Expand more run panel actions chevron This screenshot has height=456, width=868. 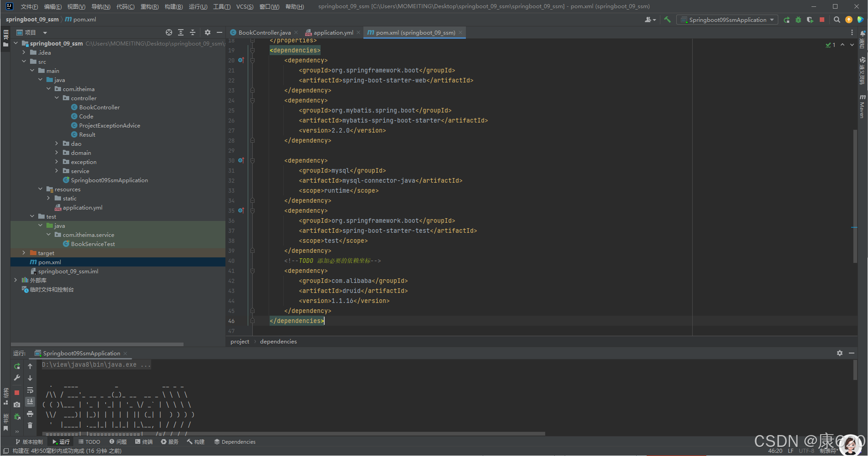point(17,430)
